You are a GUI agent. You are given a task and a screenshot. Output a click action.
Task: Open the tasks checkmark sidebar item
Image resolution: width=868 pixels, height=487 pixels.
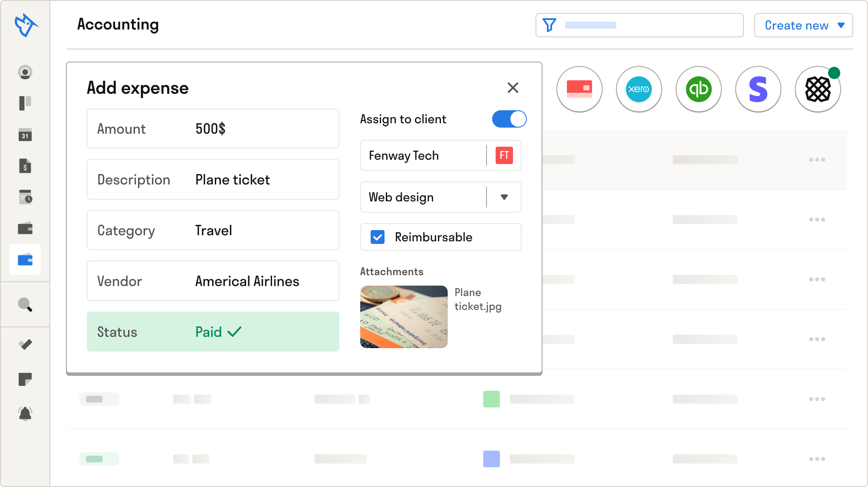25,345
